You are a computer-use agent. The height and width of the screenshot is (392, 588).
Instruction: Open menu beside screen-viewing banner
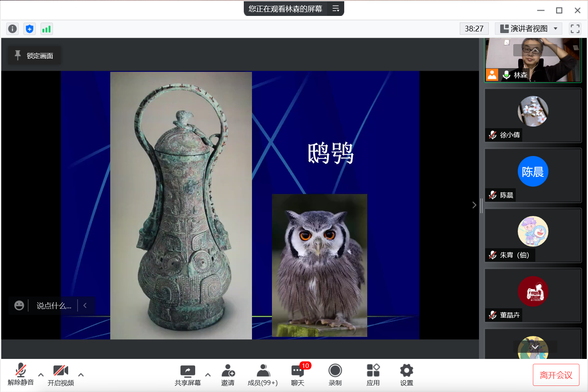tap(336, 9)
